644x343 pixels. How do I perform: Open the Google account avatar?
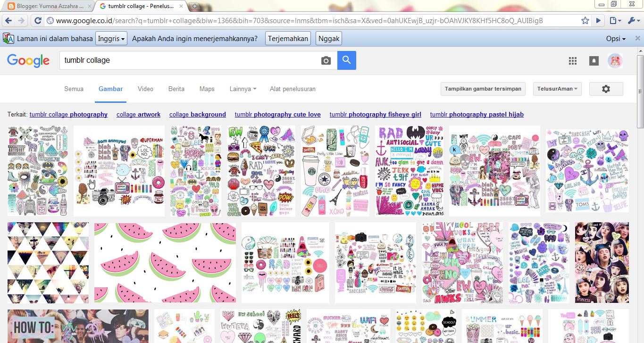pos(615,61)
